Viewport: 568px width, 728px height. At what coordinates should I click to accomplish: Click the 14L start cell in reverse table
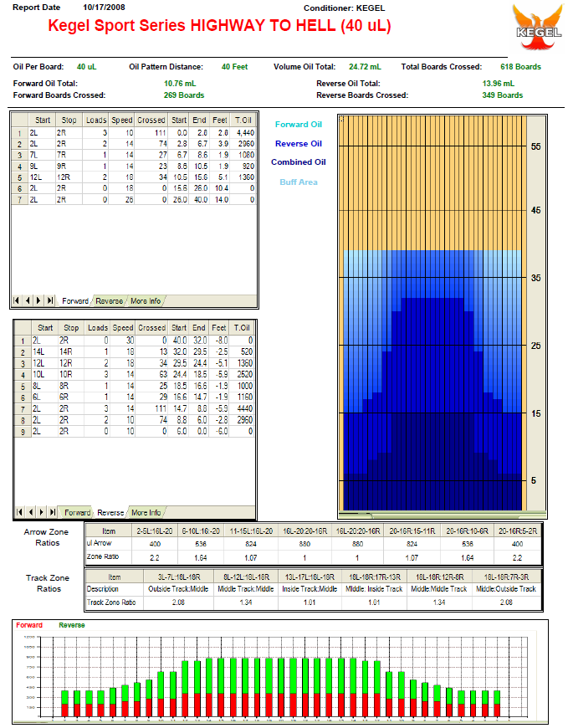[x=44, y=352]
